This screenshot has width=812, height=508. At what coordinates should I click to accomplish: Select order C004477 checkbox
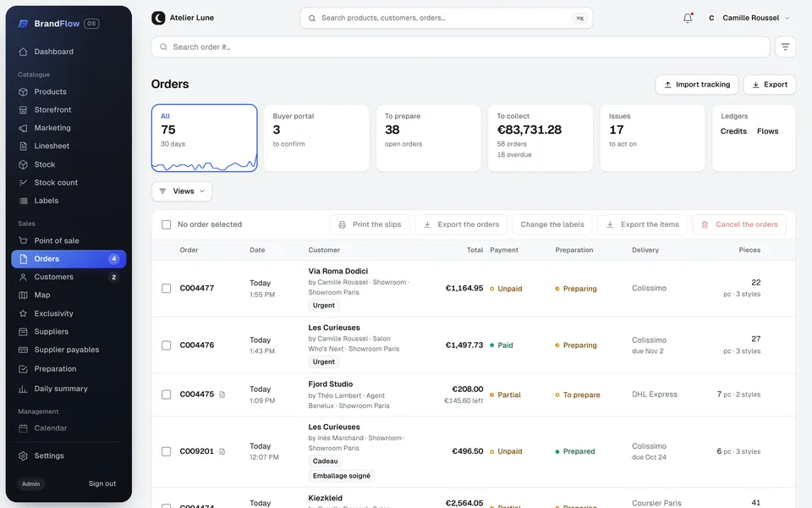167,288
